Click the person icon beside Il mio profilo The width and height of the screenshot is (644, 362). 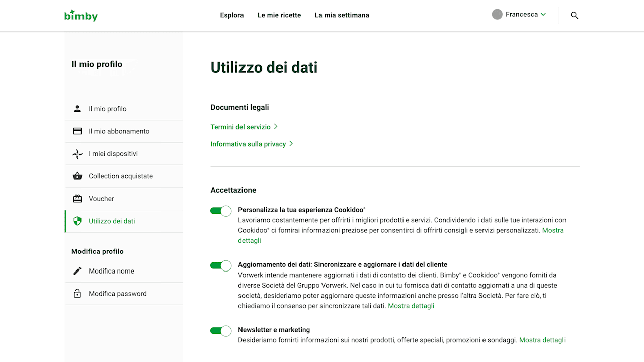(x=77, y=109)
